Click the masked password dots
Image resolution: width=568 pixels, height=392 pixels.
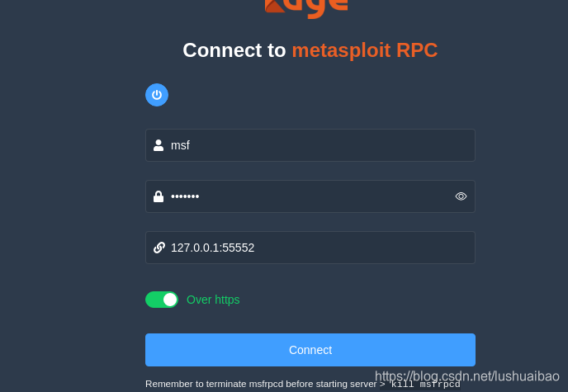click(185, 196)
